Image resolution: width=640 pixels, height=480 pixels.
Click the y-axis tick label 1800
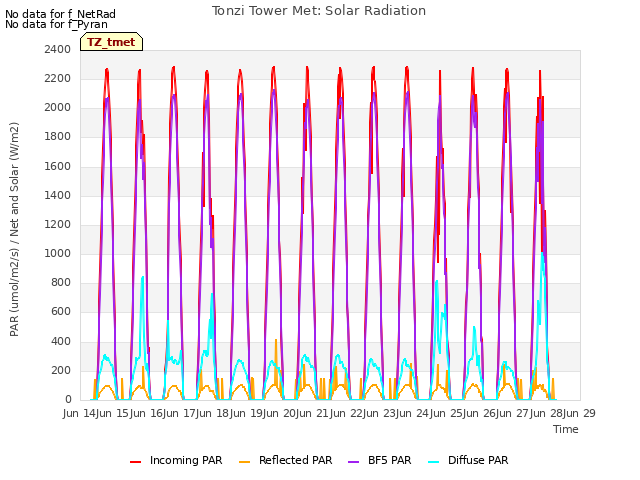pyautogui.click(x=58, y=137)
